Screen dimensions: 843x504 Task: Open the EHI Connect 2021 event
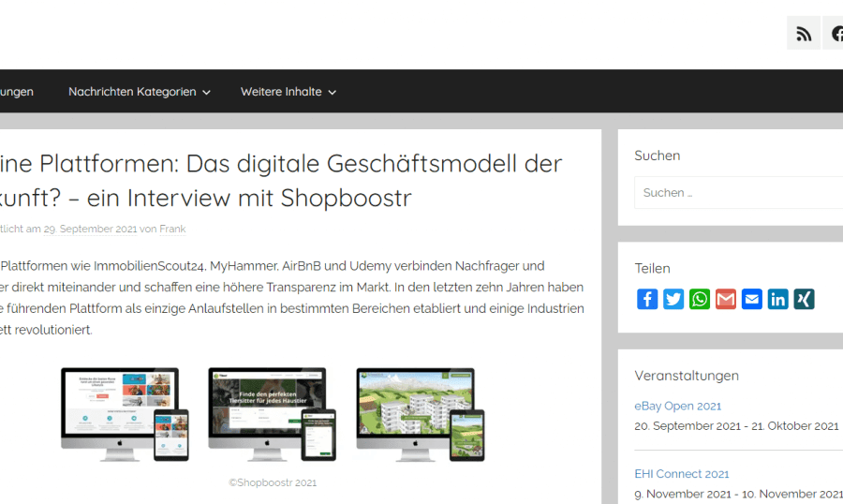682,474
